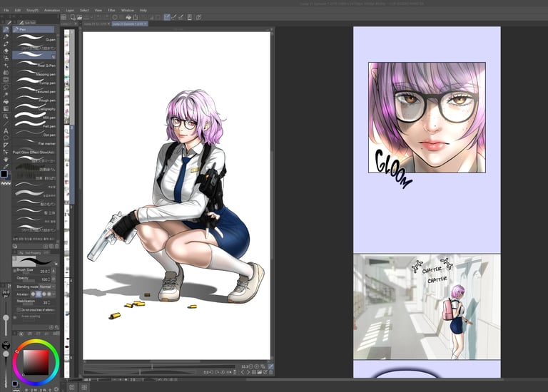This screenshot has width=548, height=392.
Task: Open the View menu
Action: coord(98,11)
